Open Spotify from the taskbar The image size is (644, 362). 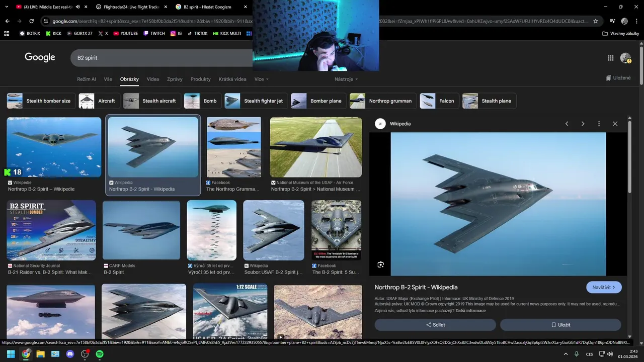click(100, 354)
